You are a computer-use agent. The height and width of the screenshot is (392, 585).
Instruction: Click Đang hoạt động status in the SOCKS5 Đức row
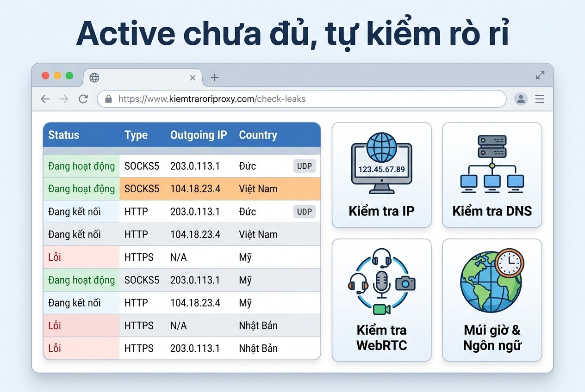pos(81,166)
